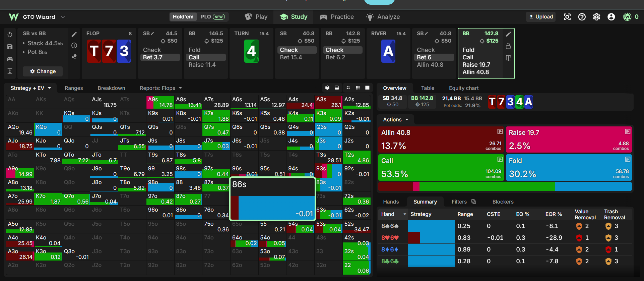Click the pencil icon in highlighted BB action card

pyautogui.click(x=508, y=34)
